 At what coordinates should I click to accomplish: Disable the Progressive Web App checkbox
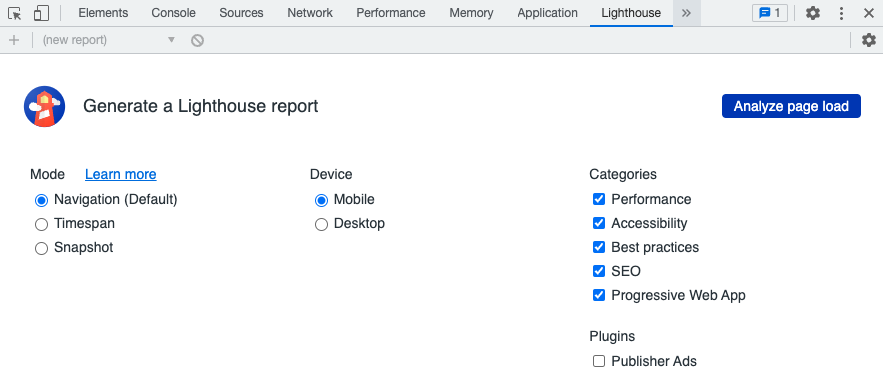click(x=599, y=295)
